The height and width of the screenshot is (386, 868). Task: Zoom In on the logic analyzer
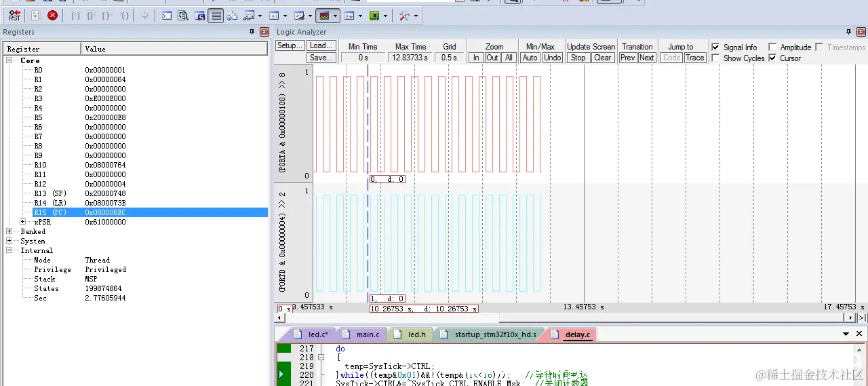click(x=476, y=58)
